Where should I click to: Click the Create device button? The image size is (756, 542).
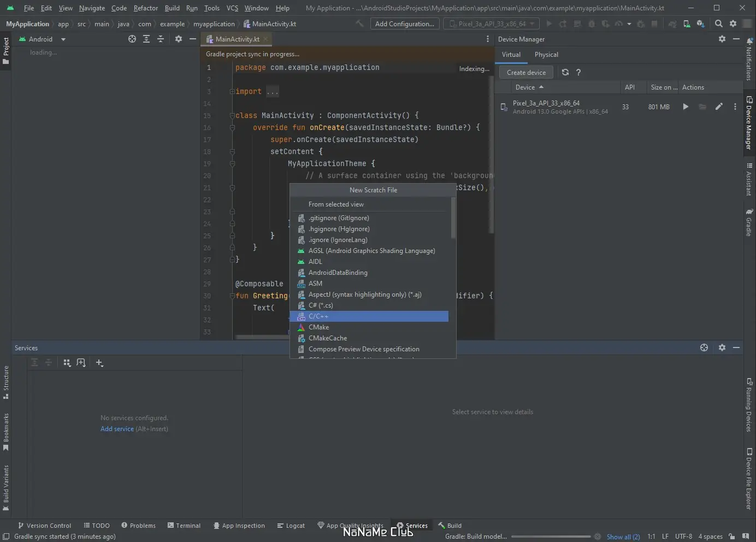click(526, 73)
